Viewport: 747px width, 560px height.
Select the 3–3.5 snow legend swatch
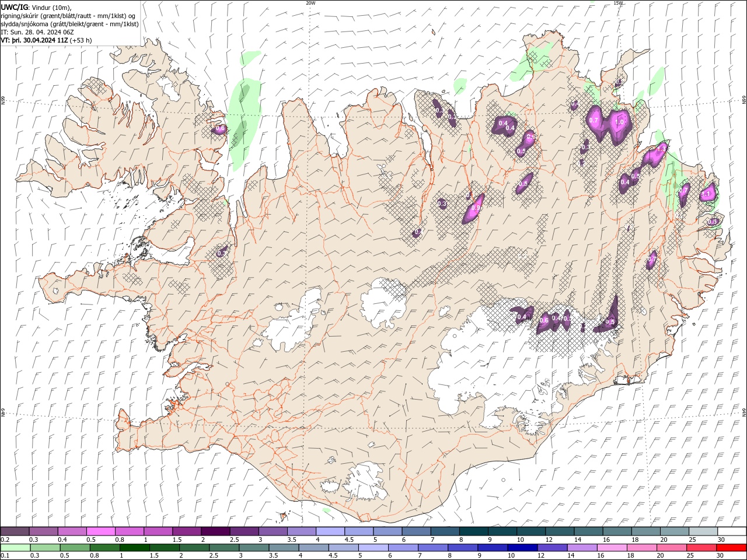(273, 531)
